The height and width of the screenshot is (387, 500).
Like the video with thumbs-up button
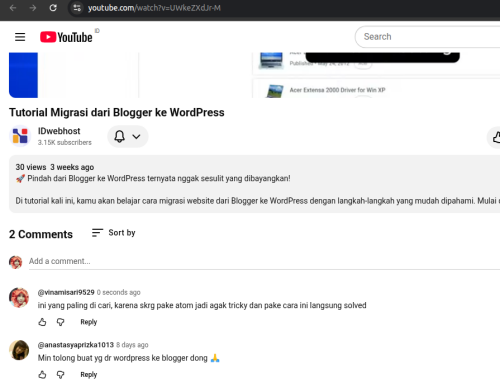tap(496, 137)
